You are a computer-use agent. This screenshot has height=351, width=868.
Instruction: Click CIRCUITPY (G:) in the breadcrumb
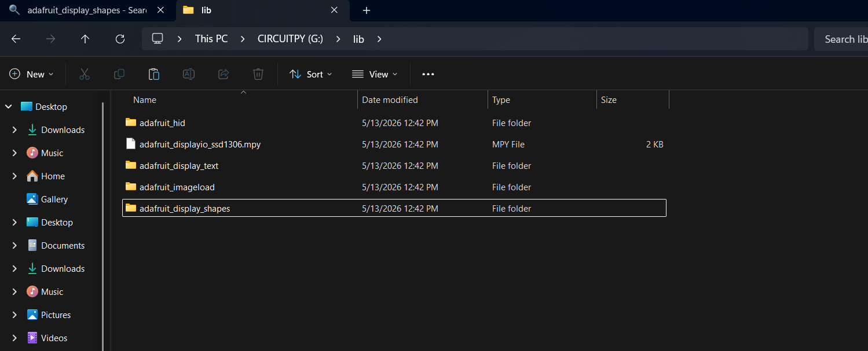290,39
